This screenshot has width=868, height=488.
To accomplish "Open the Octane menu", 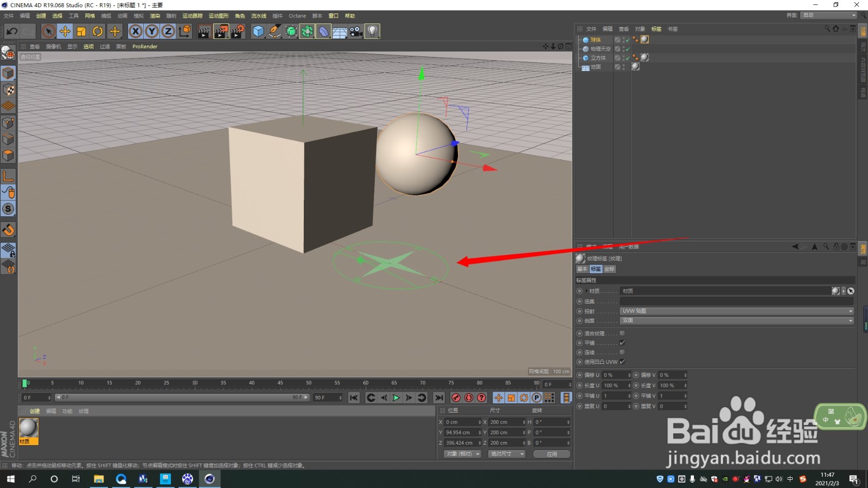I will pos(297,16).
